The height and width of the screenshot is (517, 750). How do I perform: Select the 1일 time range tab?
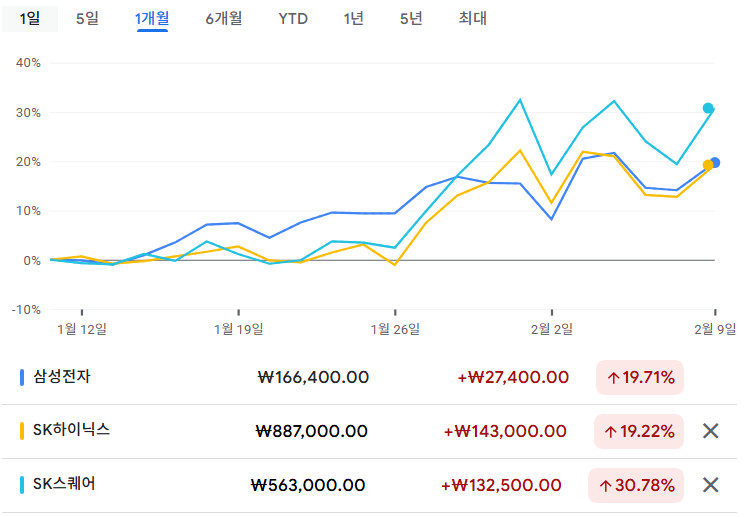click(30, 18)
